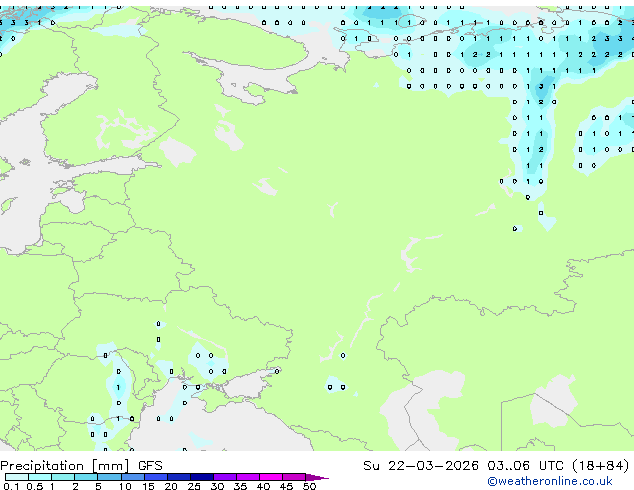Click the above-50 mm arrow tip of legend

tap(317, 477)
